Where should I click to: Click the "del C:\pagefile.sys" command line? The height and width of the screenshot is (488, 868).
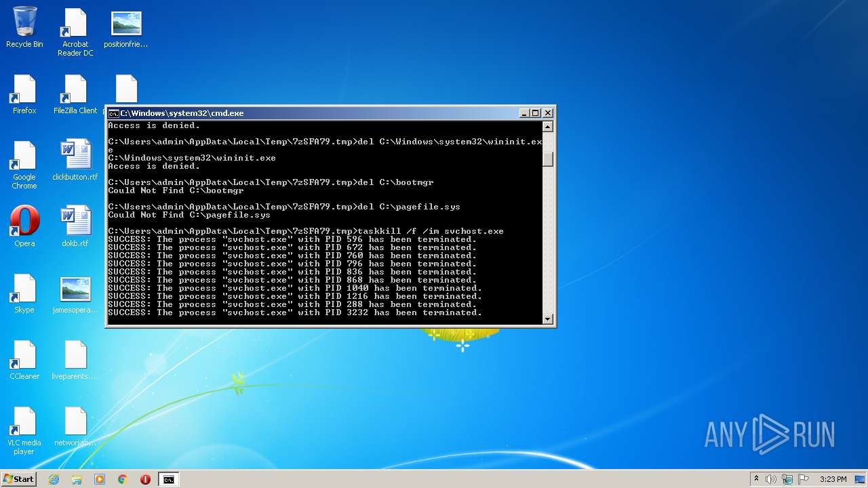click(x=284, y=207)
